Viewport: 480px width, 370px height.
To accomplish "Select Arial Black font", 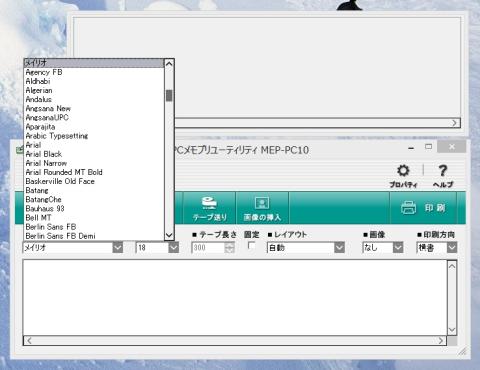I will (94, 154).
